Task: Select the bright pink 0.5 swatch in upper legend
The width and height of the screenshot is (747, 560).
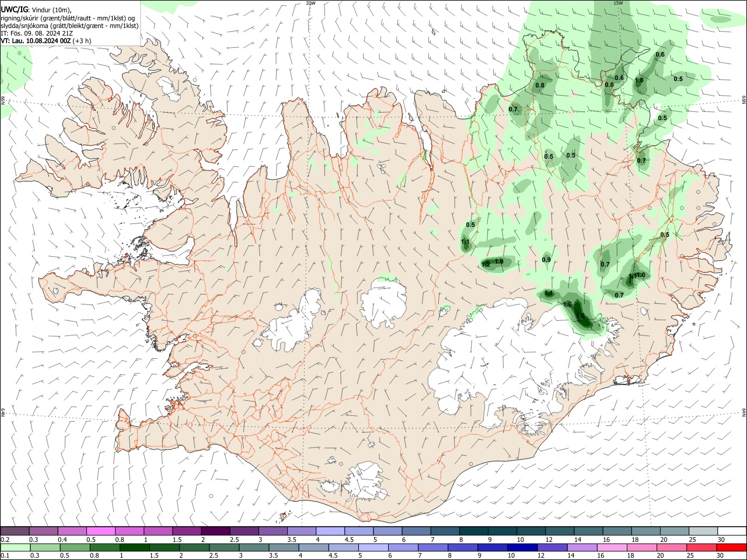Action: click(100, 531)
